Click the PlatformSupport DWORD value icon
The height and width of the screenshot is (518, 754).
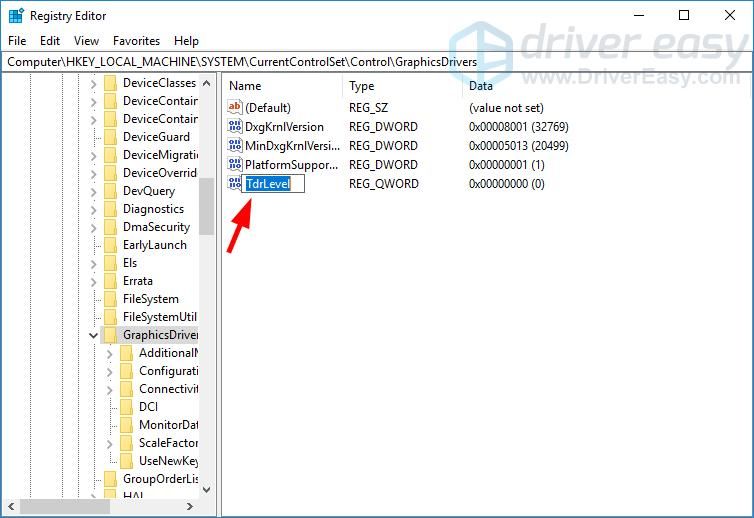click(x=235, y=165)
